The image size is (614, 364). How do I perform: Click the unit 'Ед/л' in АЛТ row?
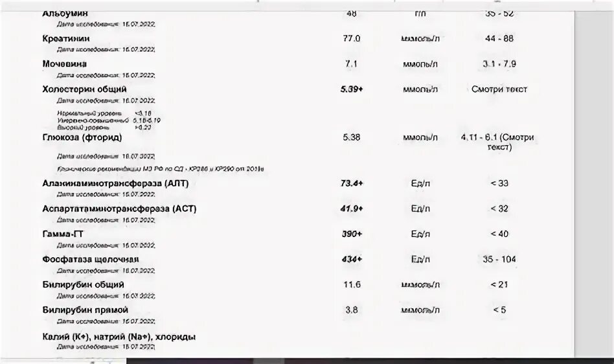[x=420, y=183]
